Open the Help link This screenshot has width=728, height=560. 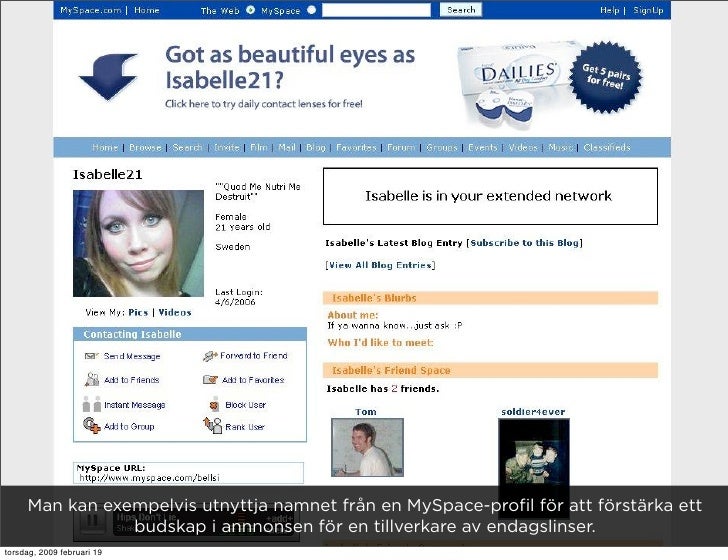(x=609, y=10)
